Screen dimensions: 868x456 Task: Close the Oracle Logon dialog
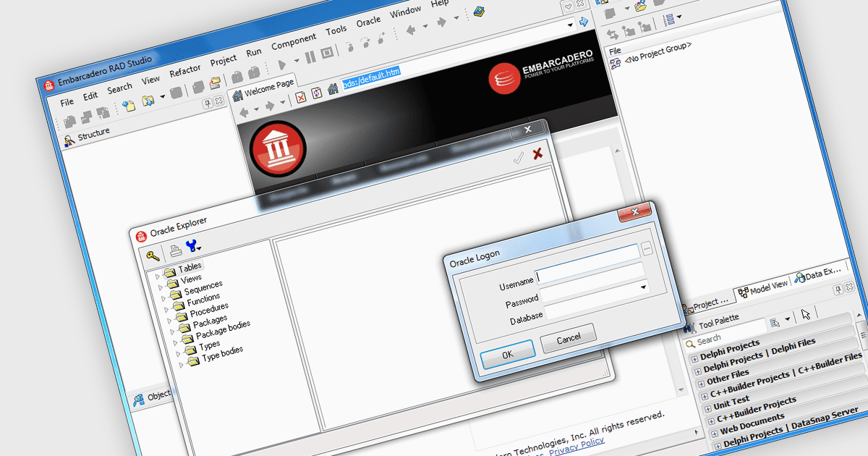[x=635, y=212]
